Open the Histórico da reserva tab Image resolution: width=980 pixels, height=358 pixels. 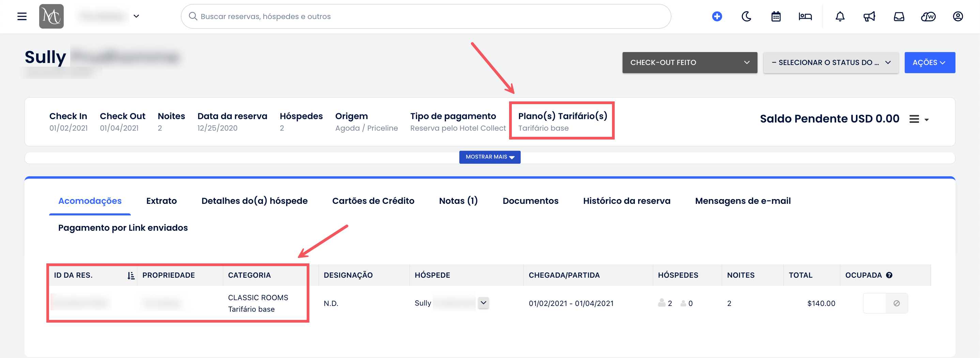pos(626,201)
